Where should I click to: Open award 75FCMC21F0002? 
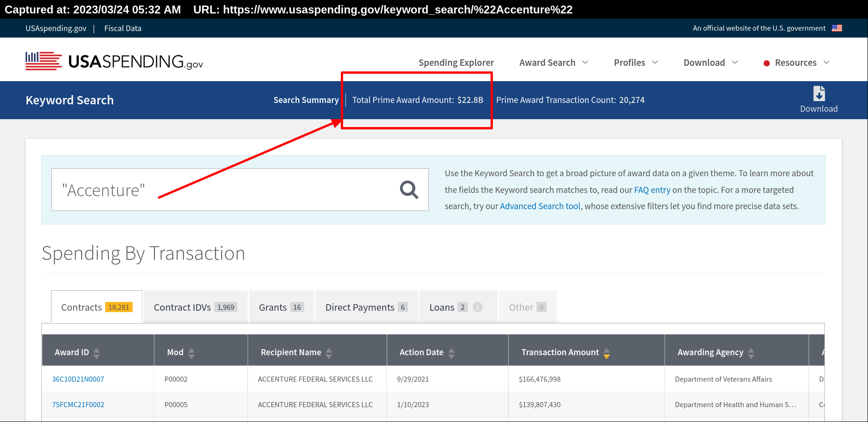click(78, 404)
